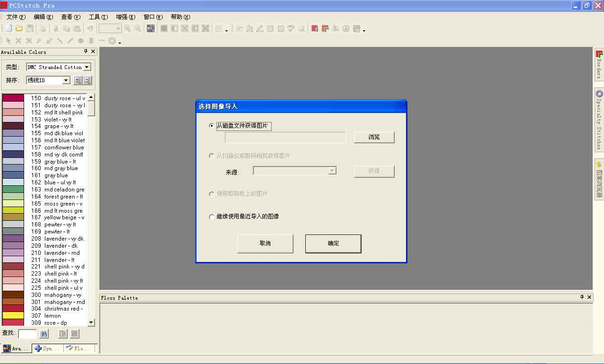Viewport: 604px width, 364px height.
Task: Open the 工具 menu
Action: [97, 17]
